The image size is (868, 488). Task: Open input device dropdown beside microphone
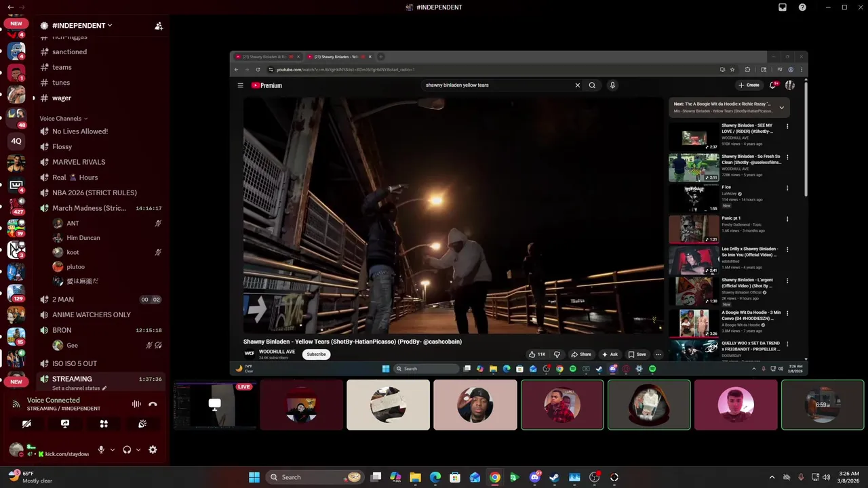113,449
